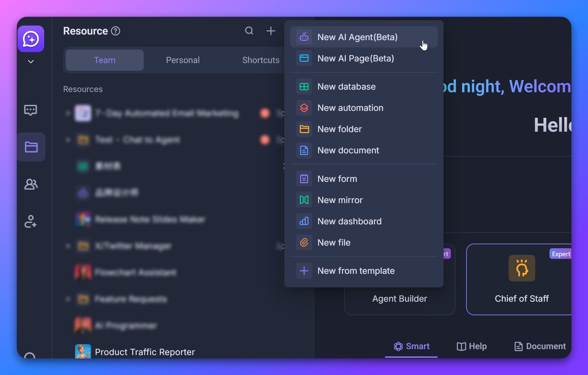Click the plus icon to add resource

[x=271, y=31]
